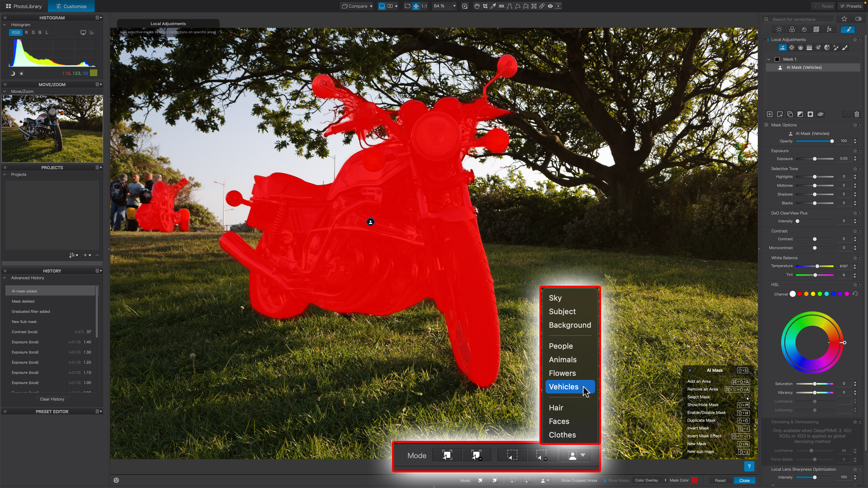Select the Hand pan tool in the toolbar

pyautogui.click(x=477, y=6)
